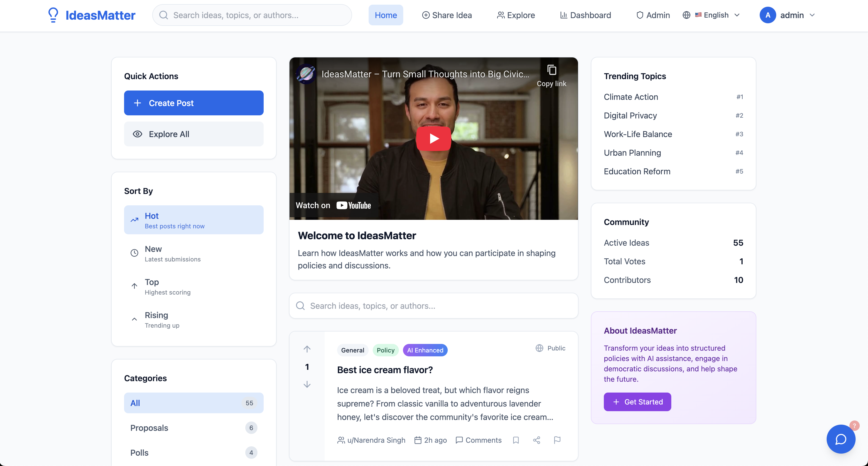This screenshot has width=868, height=466.
Task: Upvote the ice cream flavor post
Action: [x=307, y=349]
